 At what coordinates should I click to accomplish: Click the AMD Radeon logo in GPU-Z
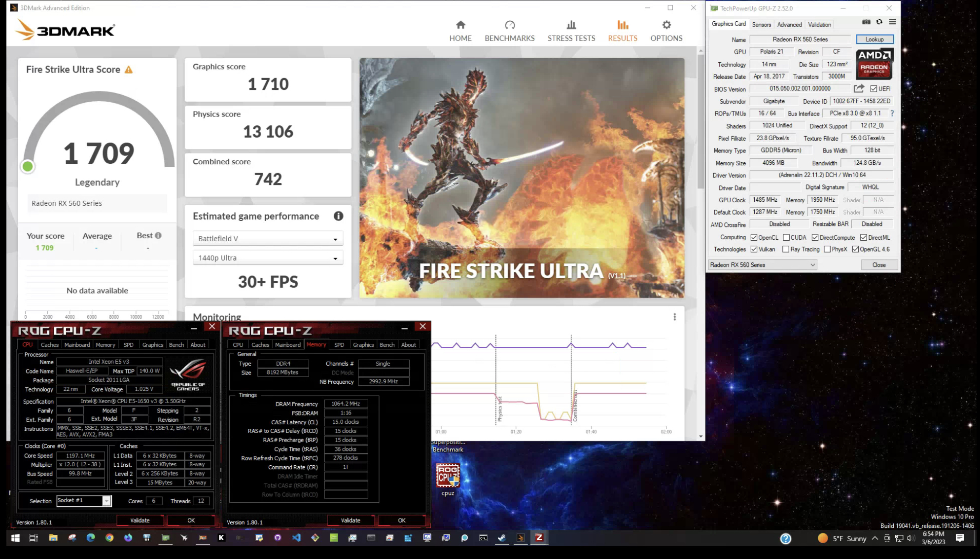[874, 64]
